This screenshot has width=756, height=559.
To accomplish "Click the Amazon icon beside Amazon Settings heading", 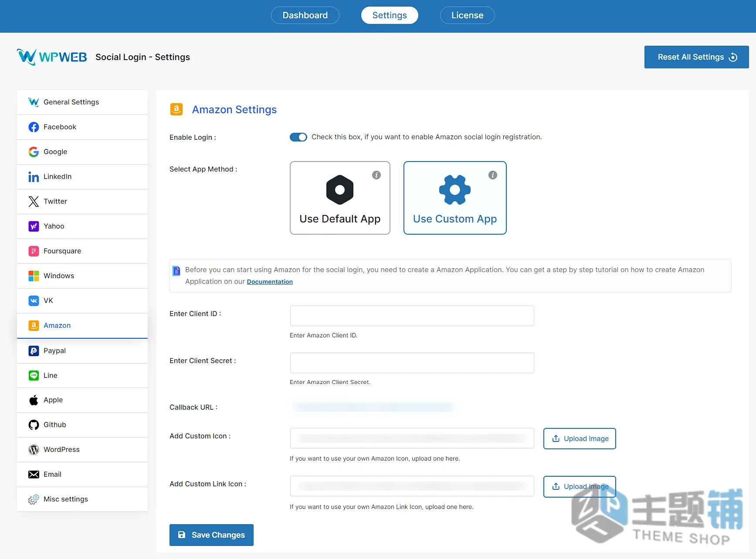I will pyautogui.click(x=176, y=109).
